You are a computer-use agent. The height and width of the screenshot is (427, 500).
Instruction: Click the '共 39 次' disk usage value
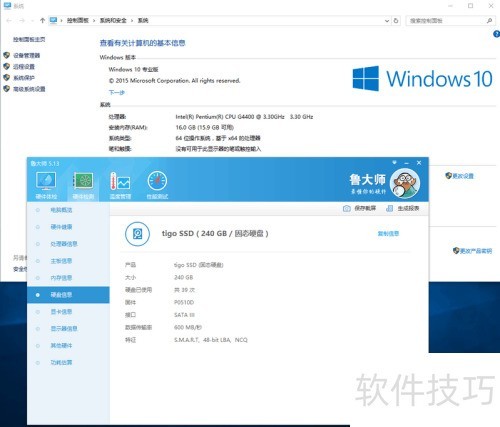pyautogui.click(x=184, y=290)
